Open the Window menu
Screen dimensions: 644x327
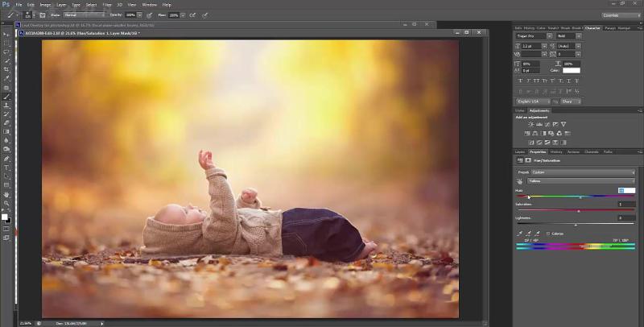click(x=149, y=5)
